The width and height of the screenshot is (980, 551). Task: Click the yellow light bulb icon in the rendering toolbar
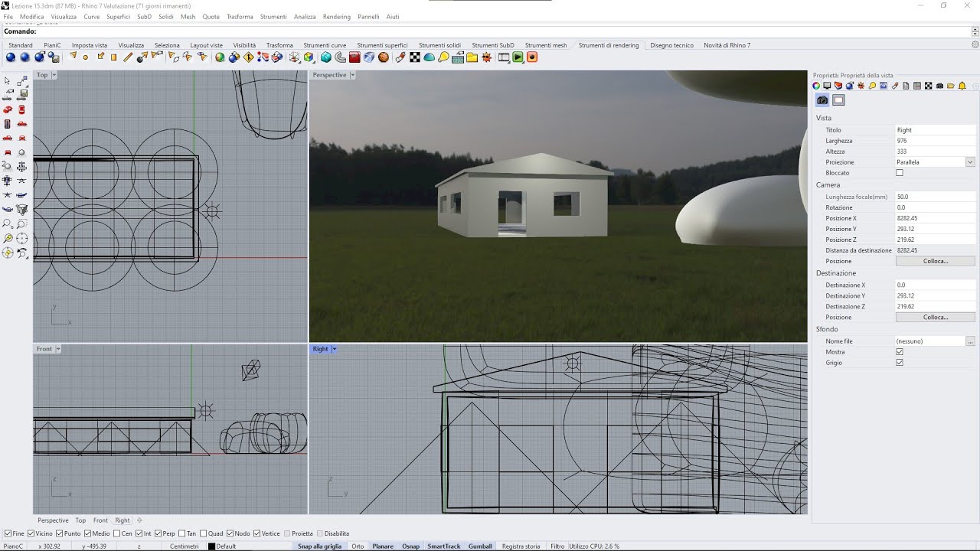click(443, 57)
